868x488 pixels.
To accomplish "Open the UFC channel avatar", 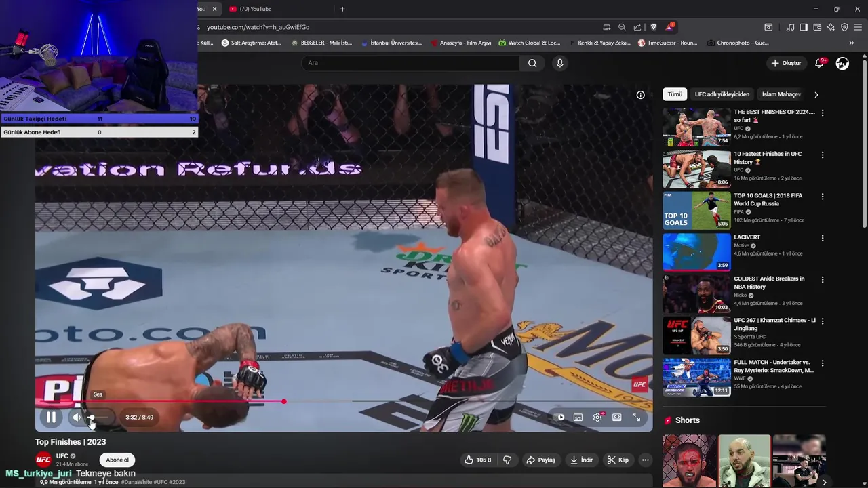I will pyautogui.click(x=43, y=460).
